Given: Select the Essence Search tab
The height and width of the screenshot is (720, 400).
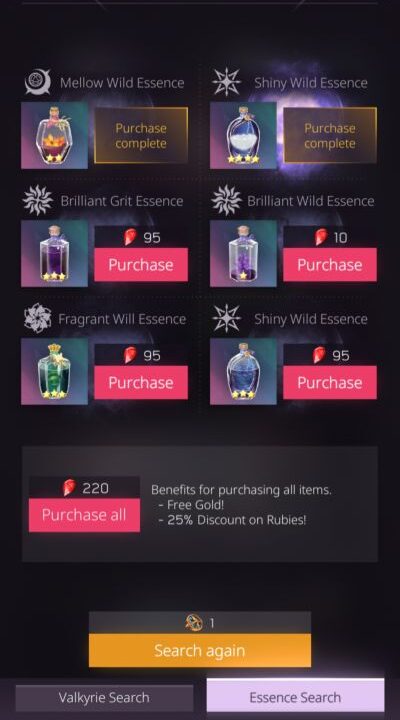Looking at the screenshot, I should click(x=295, y=698).
